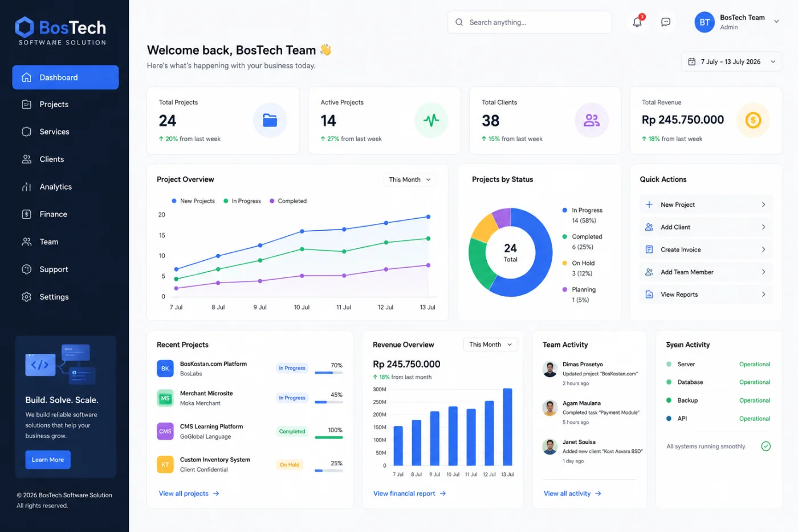Follow View all projects link
Image resolution: width=798 pixels, height=532 pixels.
pos(189,493)
